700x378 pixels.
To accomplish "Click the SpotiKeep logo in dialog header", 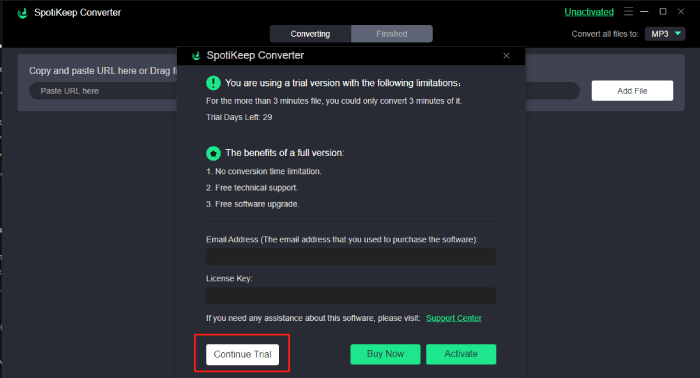I will click(196, 56).
